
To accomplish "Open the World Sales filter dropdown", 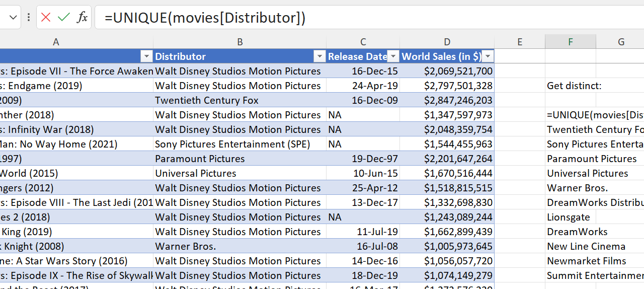I will pyautogui.click(x=488, y=56).
